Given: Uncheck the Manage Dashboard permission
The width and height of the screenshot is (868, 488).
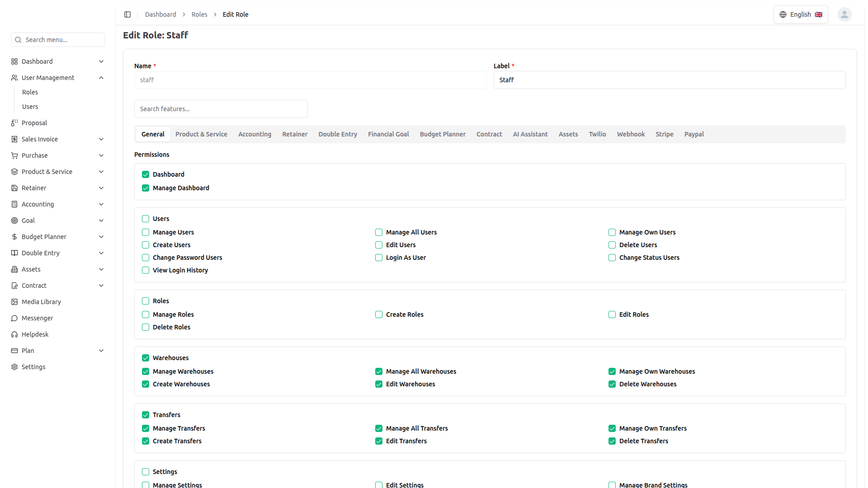Looking at the screenshot, I should point(146,188).
